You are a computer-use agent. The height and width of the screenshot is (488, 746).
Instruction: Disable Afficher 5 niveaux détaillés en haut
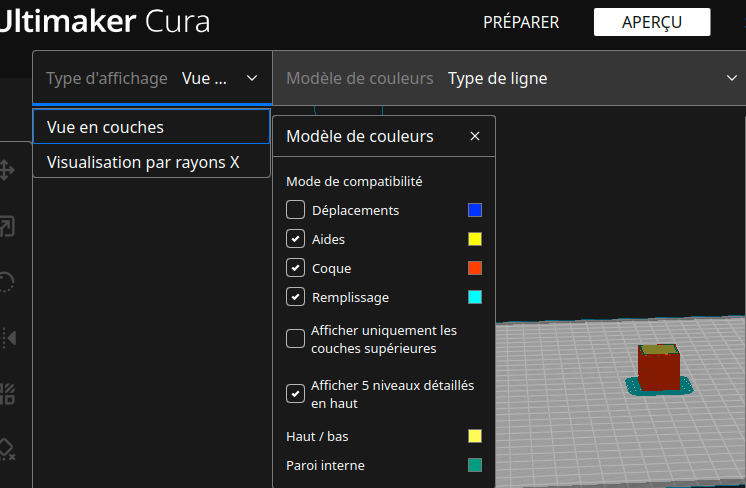[x=295, y=393]
